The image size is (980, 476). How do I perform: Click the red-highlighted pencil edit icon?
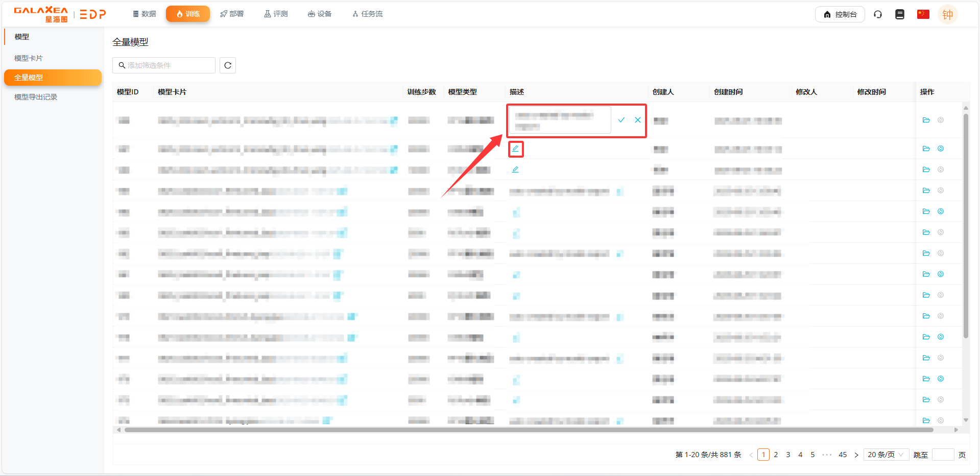click(515, 148)
